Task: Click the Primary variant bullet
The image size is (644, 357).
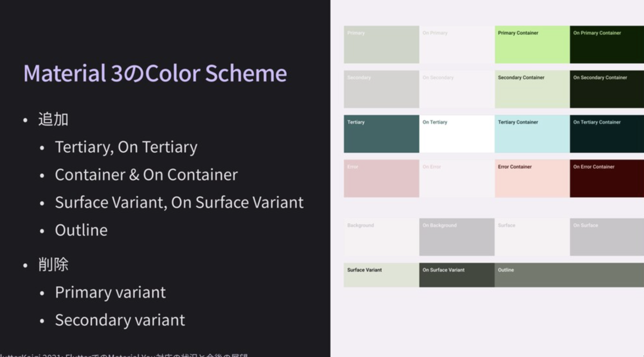Action: (x=111, y=293)
